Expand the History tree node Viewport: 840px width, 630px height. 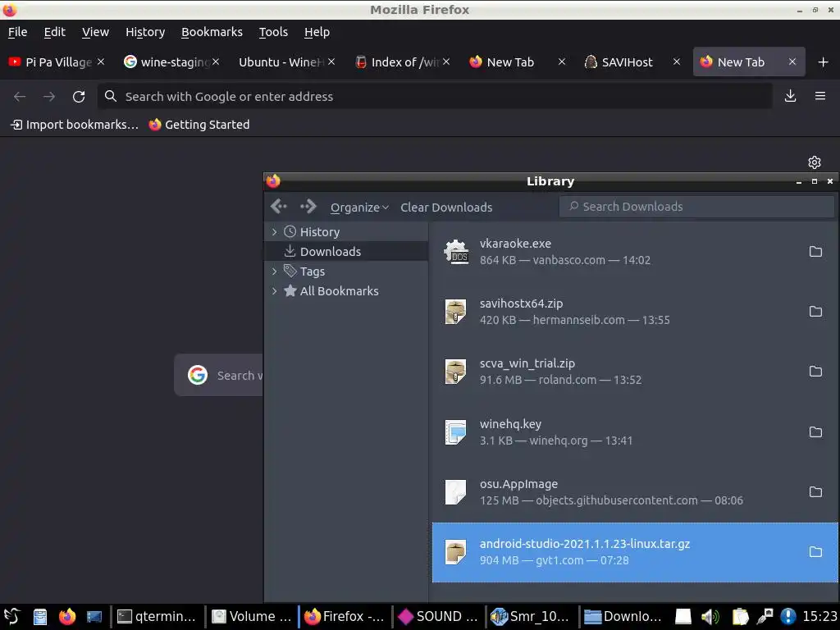[274, 232]
